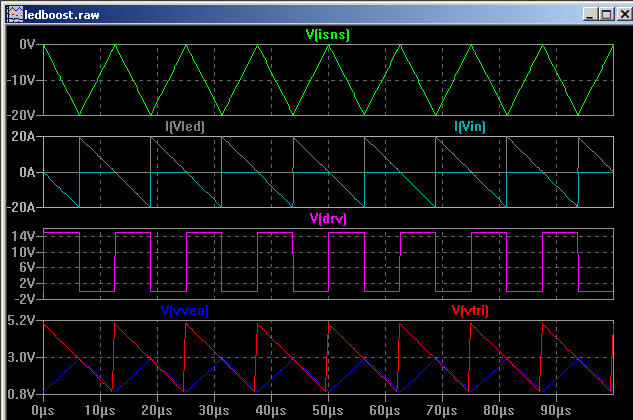
Task: Click the 14V axis label in V(drv) pane
Action: (x=25, y=237)
